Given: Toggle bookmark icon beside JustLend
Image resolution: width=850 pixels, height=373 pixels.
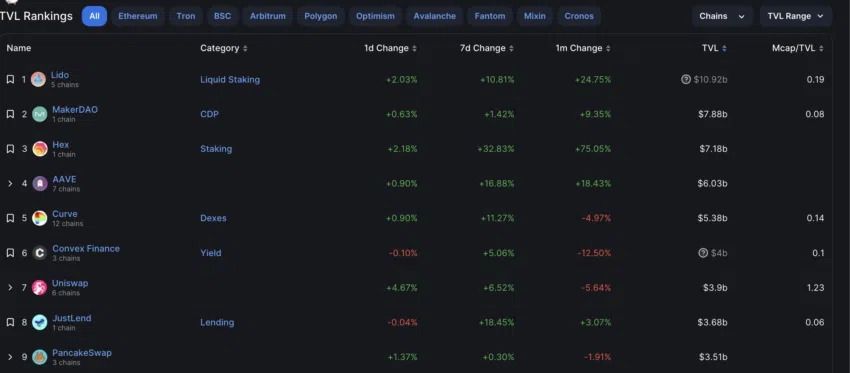Looking at the screenshot, I should pyautogui.click(x=10, y=323).
